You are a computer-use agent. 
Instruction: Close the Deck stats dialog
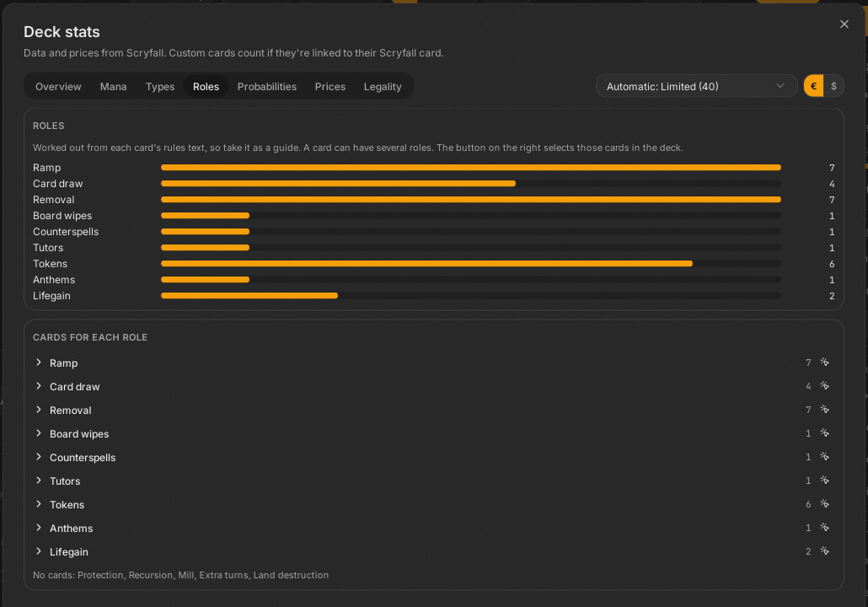(x=844, y=24)
